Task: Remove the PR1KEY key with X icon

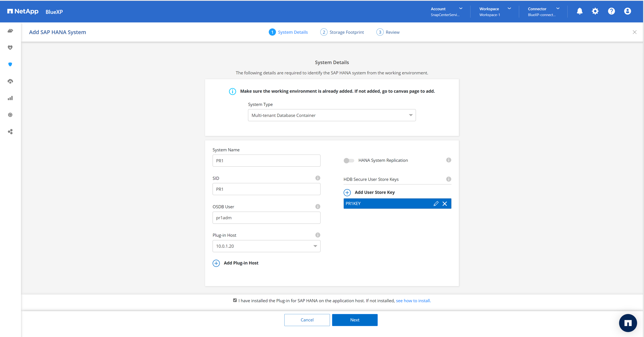Action: coord(445,203)
